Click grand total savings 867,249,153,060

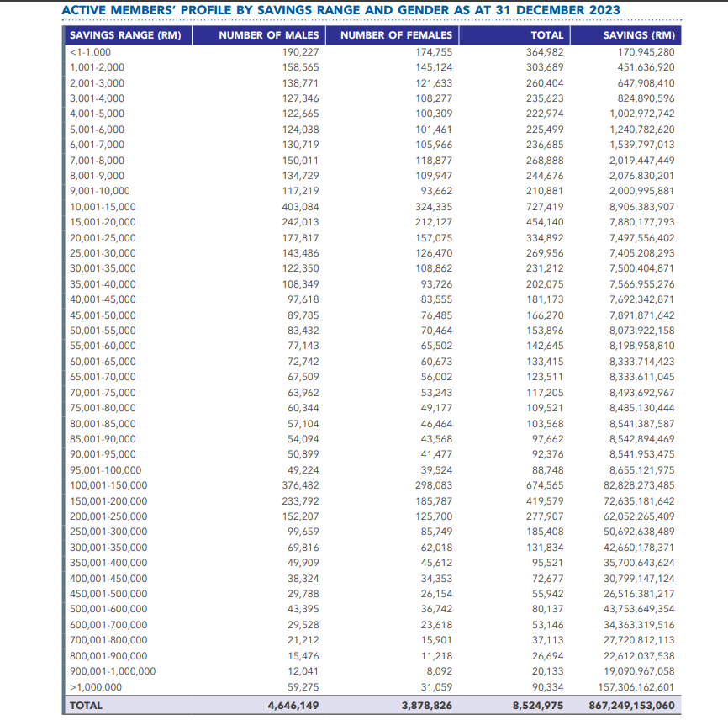[631, 706]
